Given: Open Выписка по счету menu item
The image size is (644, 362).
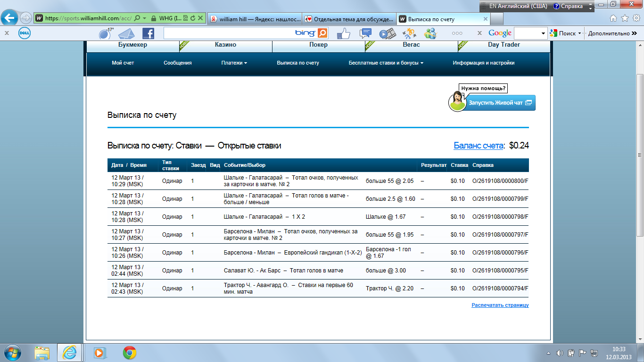Looking at the screenshot, I should pyautogui.click(x=297, y=63).
